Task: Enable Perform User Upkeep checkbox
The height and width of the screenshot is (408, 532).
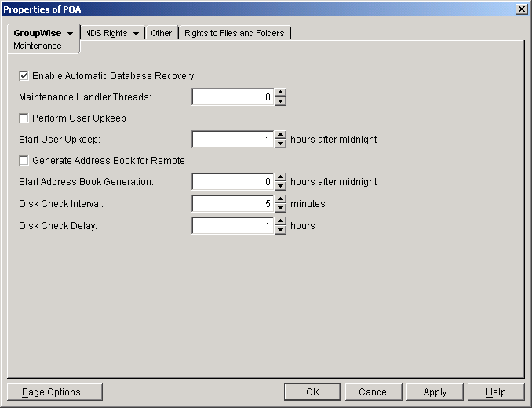Action: pos(24,118)
